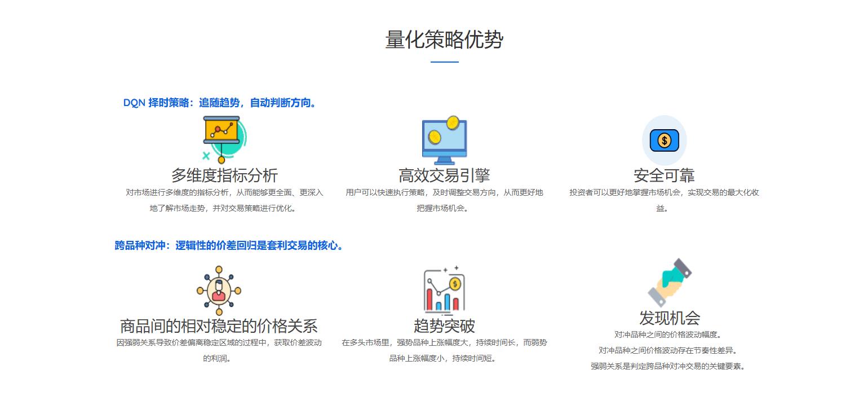Click the 商品间的相对稳定的价格关系 heading

click(x=219, y=325)
